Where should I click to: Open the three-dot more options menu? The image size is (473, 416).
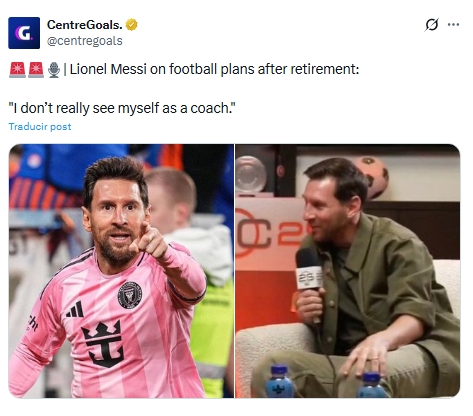(453, 24)
